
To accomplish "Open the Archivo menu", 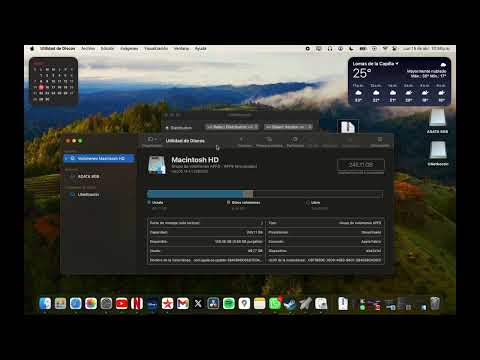I will click(x=88, y=49).
